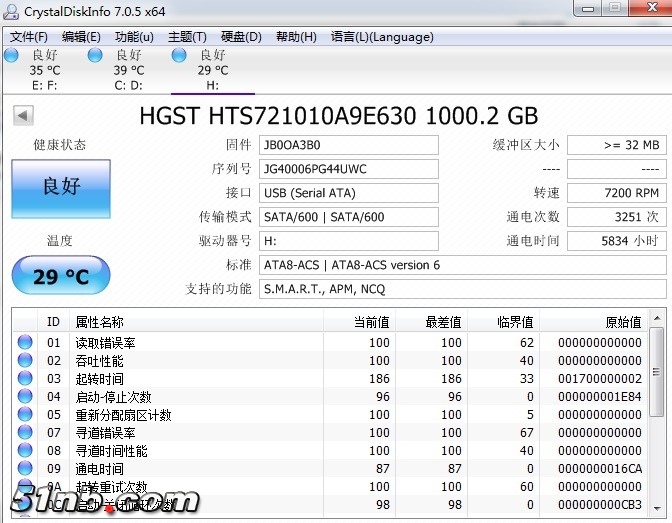The height and width of the screenshot is (523, 672).
Task: Click status orb for attribute 01 读取错误率
Action: pyautogui.click(x=25, y=343)
